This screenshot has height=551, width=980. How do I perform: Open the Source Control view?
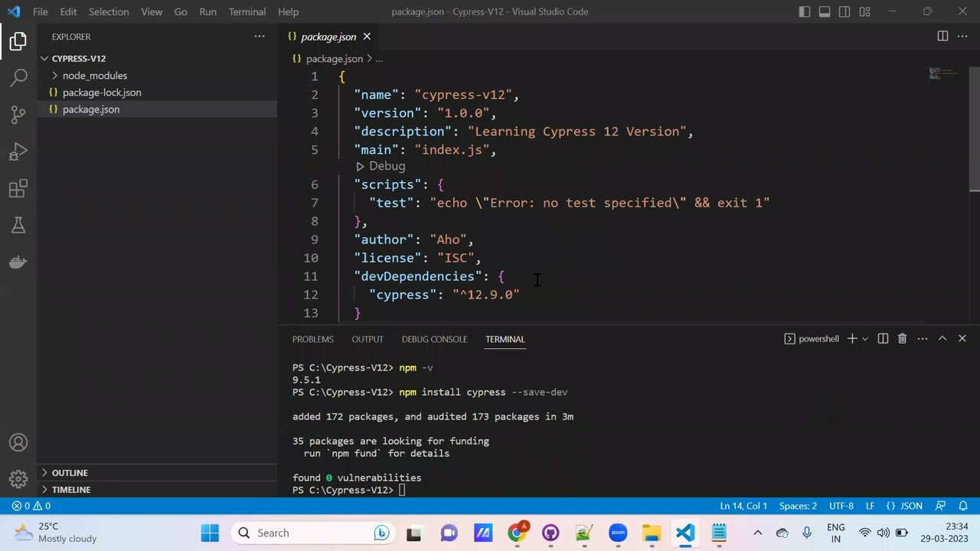(x=18, y=115)
